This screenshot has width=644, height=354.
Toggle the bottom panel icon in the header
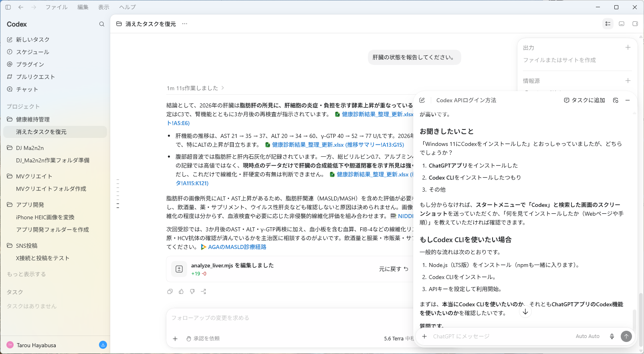622,24
